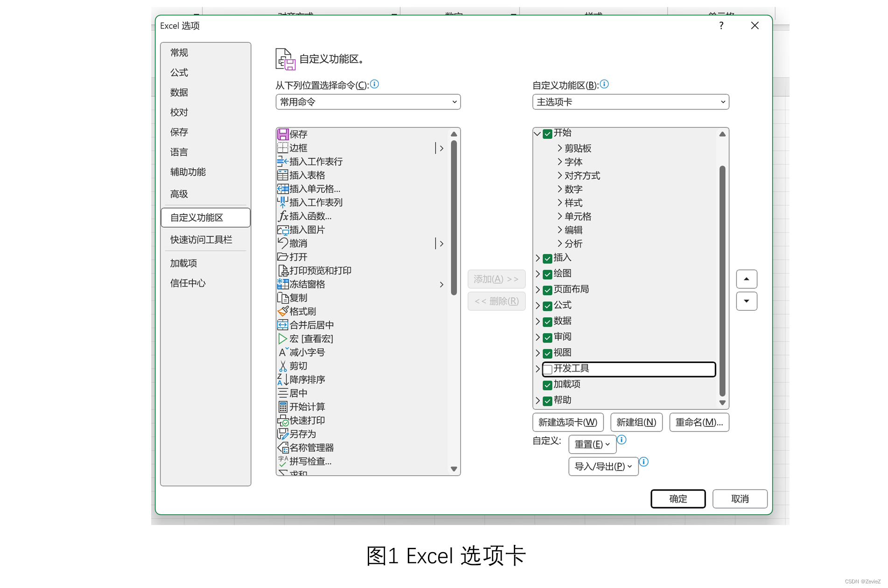This screenshot has width=888, height=588.
Task: Uncheck the 页面布局 tab checkbox
Action: (548, 290)
